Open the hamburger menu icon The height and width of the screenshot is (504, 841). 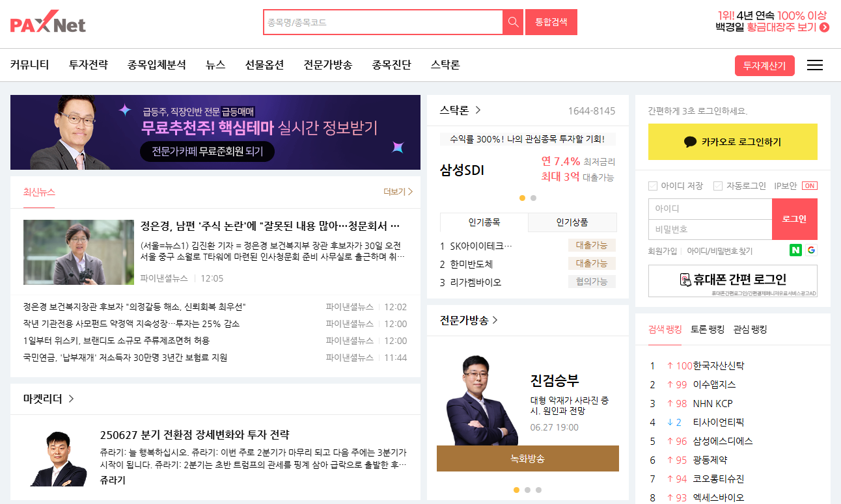[814, 65]
